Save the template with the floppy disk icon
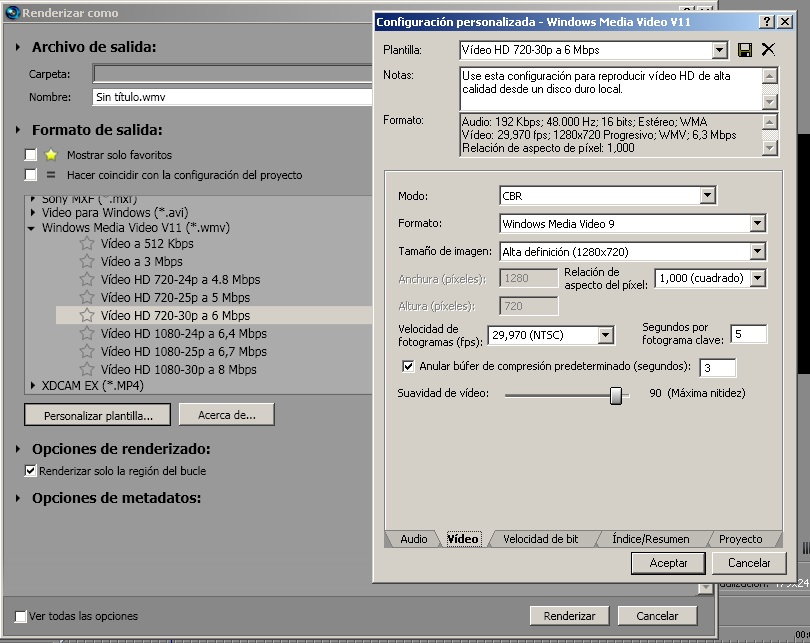This screenshot has height=643, width=810. [744, 50]
